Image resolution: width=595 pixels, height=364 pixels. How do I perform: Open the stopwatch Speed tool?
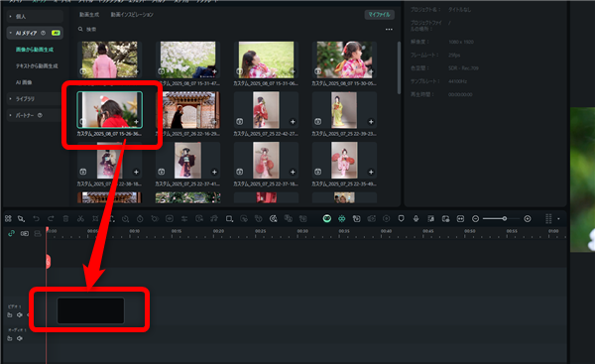coord(140,218)
